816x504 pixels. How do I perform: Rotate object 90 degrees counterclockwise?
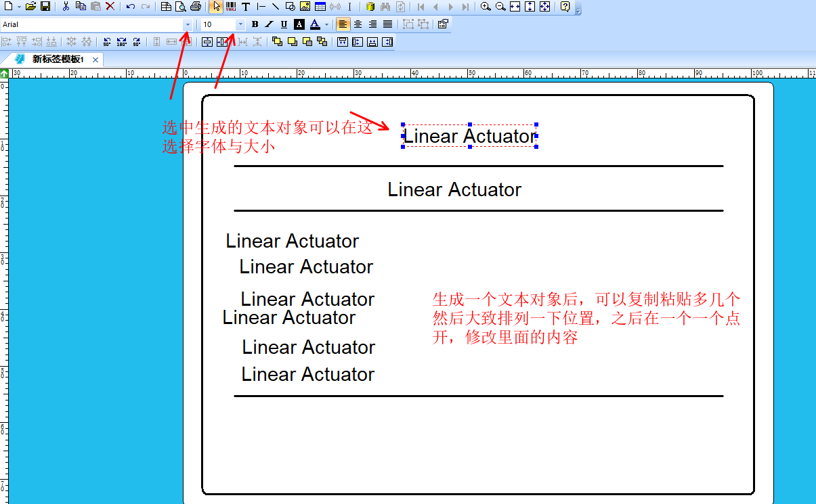click(x=107, y=42)
